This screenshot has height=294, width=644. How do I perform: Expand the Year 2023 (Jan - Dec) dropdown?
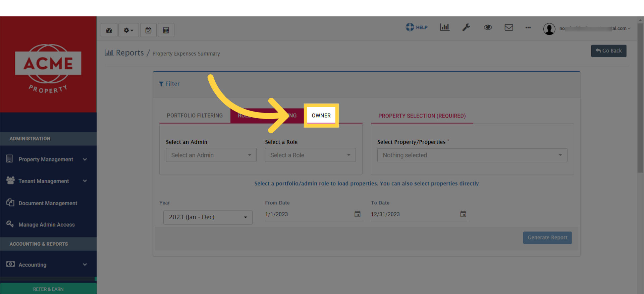208,217
